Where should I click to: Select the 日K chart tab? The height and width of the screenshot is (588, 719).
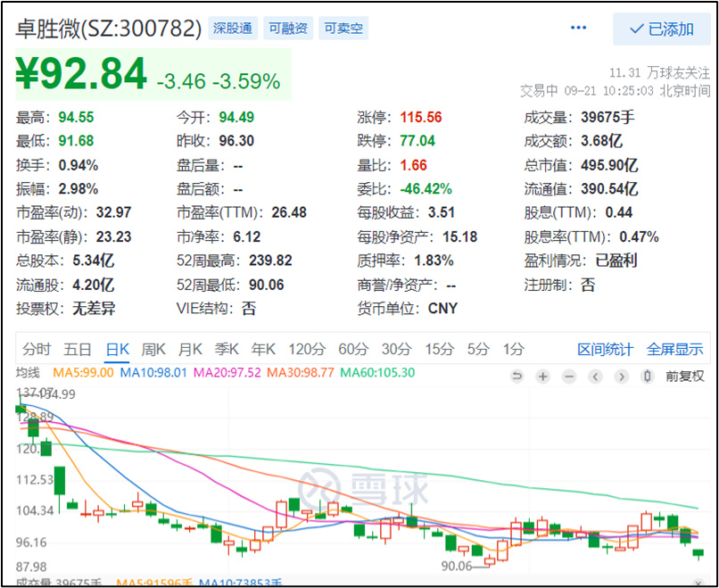tap(118, 350)
